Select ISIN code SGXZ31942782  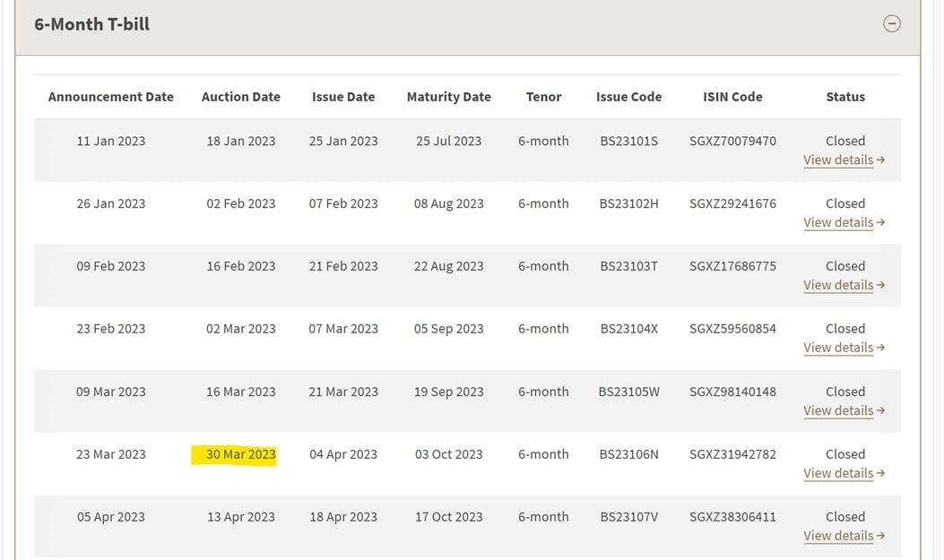click(x=732, y=455)
